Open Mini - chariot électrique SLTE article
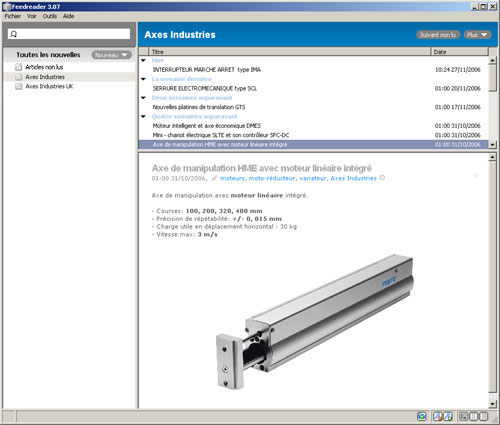The height and width of the screenshot is (425, 500). pos(221,135)
